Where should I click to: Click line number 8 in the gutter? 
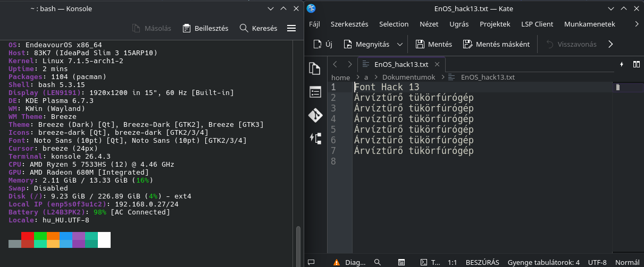coord(333,161)
